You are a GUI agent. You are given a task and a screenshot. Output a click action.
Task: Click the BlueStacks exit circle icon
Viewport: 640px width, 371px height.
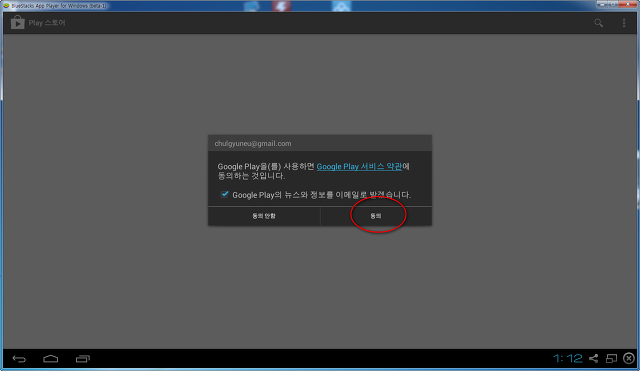[x=629, y=358]
